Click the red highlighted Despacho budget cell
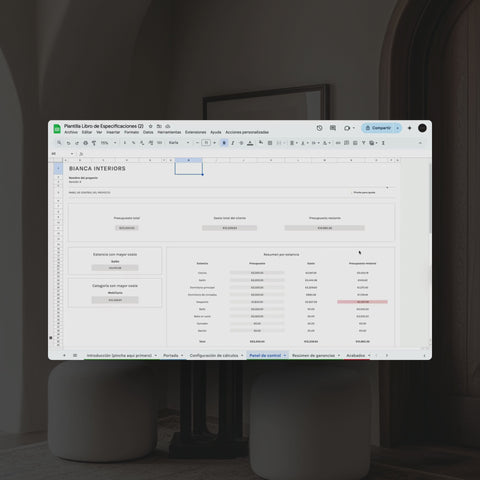This screenshot has height=480, width=480. pos(362,302)
